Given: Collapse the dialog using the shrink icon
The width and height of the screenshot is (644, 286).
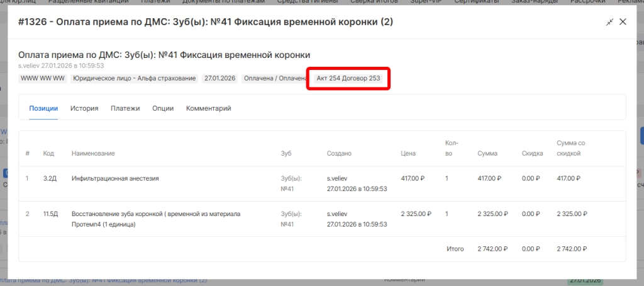Looking at the screenshot, I should pos(609,22).
